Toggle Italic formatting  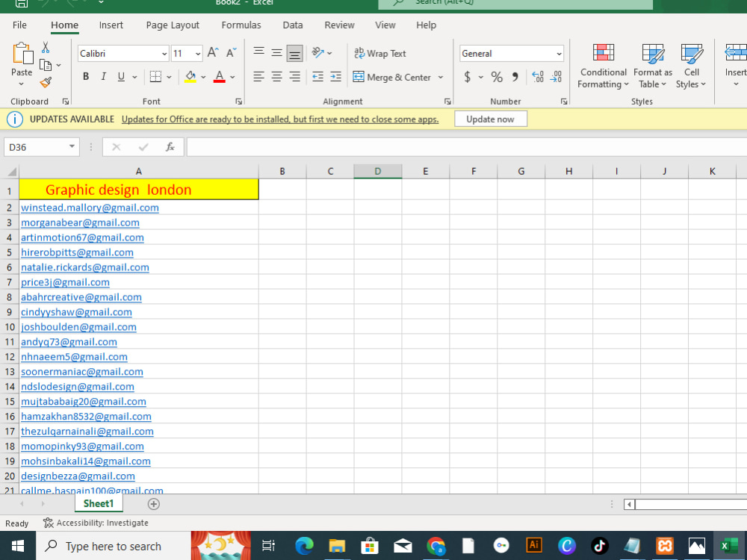tap(103, 77)
